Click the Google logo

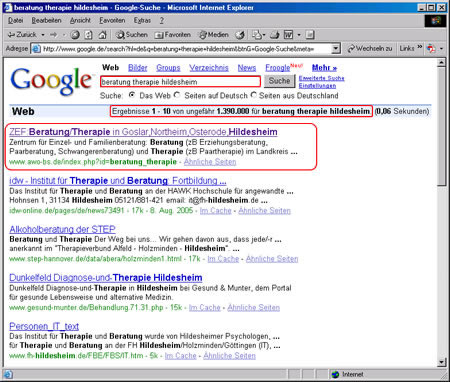tap(51, 81)
